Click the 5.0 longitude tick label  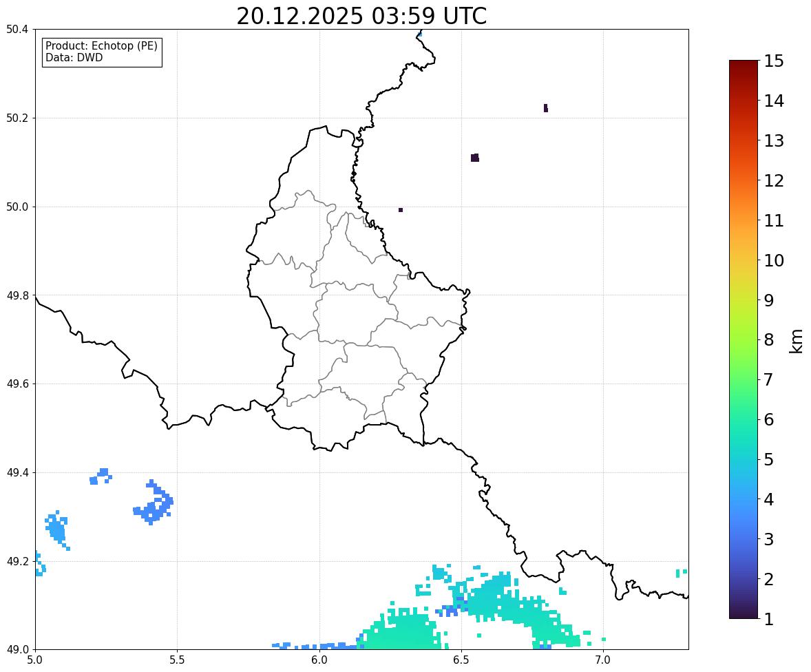(x=35, y=660)
